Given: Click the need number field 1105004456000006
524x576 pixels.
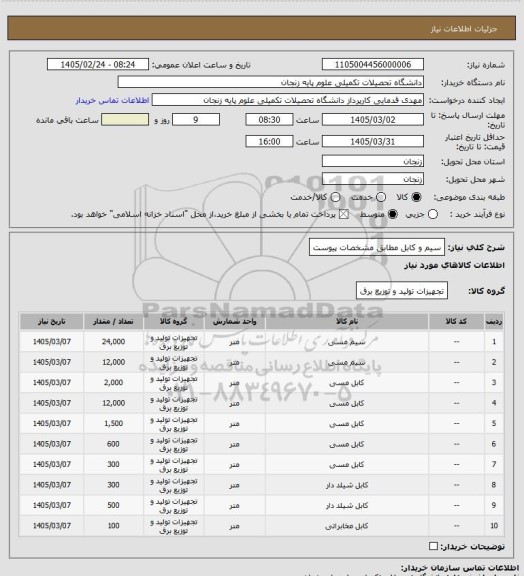Looking at the screenshot, I should click(x=373, y=64).
